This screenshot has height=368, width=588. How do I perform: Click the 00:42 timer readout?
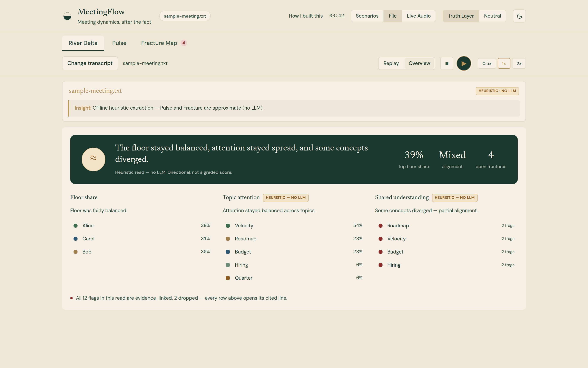[x=336, y=16]
